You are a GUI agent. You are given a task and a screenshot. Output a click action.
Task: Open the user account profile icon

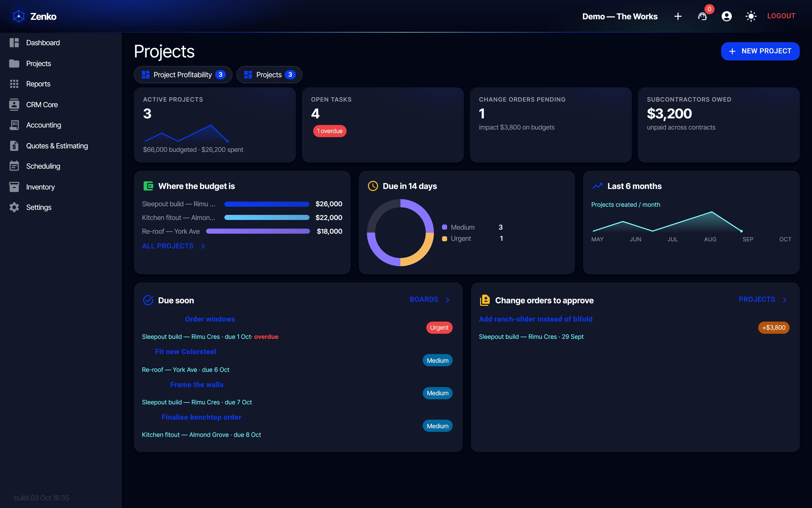726,16
